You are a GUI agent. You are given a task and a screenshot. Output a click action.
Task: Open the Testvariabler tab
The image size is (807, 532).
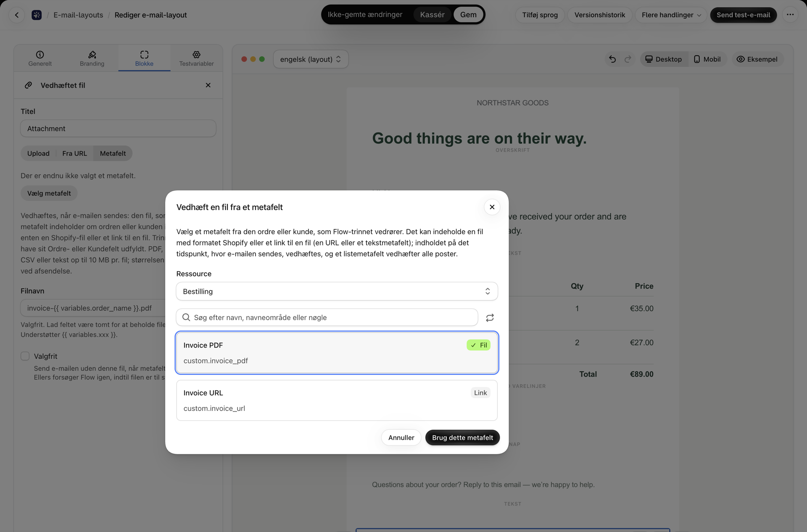(196, 58)
